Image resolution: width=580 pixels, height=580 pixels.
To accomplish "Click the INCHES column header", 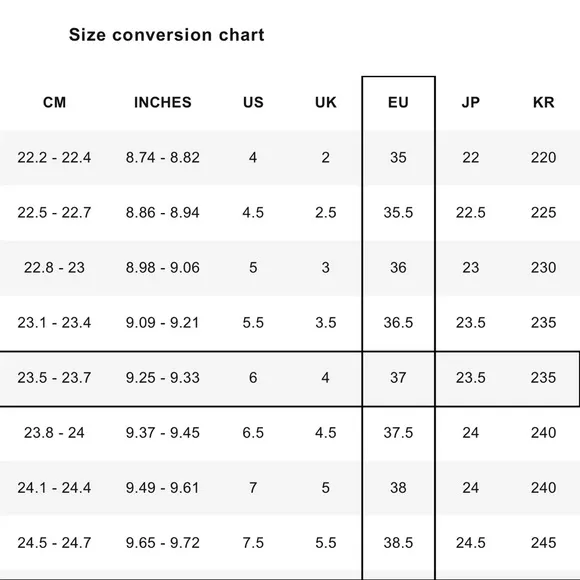I will click(163, 102).
